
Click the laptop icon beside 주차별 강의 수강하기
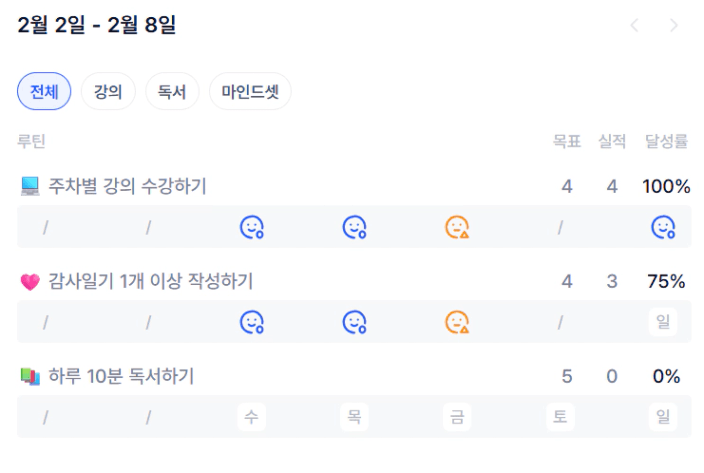(30, 186)
